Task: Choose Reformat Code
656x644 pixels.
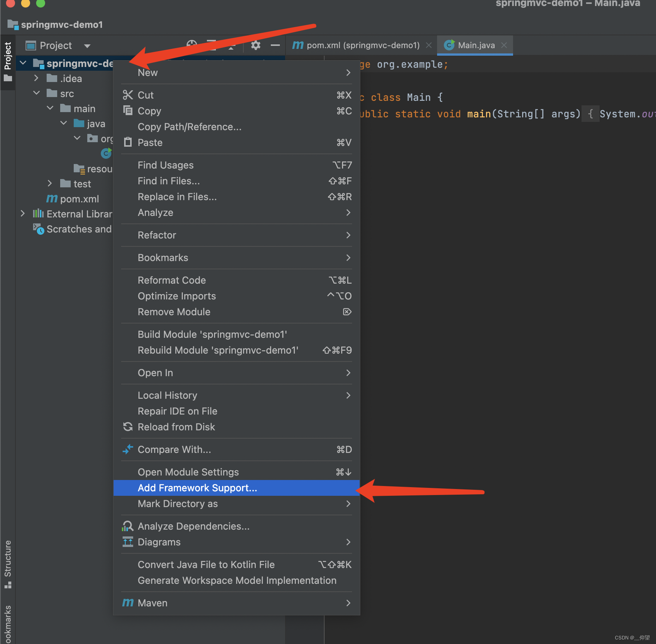Action: coord(237,280)
